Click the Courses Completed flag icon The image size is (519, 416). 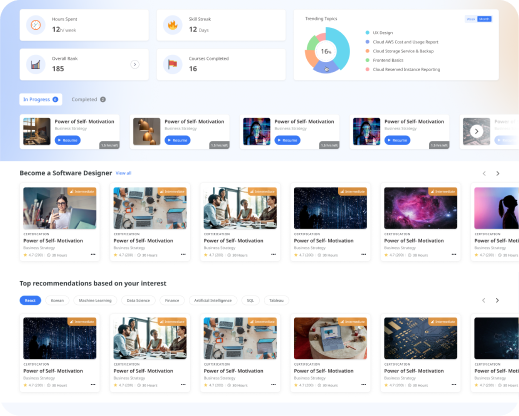[x=173, y=64]
